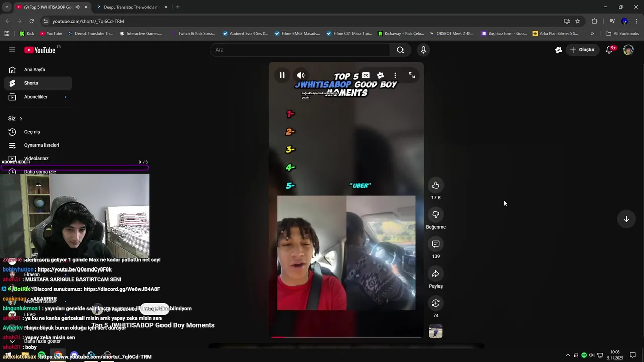Open the Shorts player settings gear
The height and width of the screenshot is (362, 644).
[x=380, y=75]
